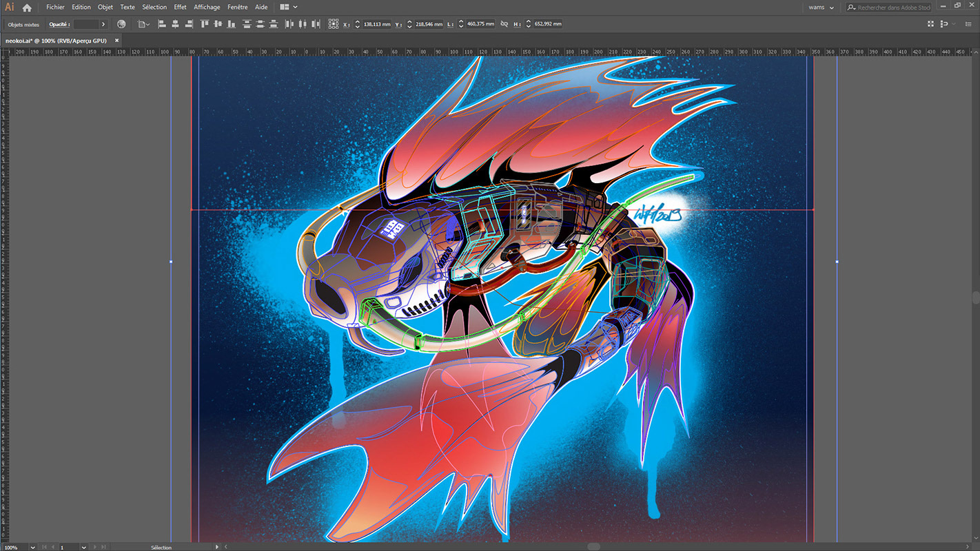980x551 pixels.
Task: Open the Edition menu
Action: pyautogui.click(x=81, y=7)
